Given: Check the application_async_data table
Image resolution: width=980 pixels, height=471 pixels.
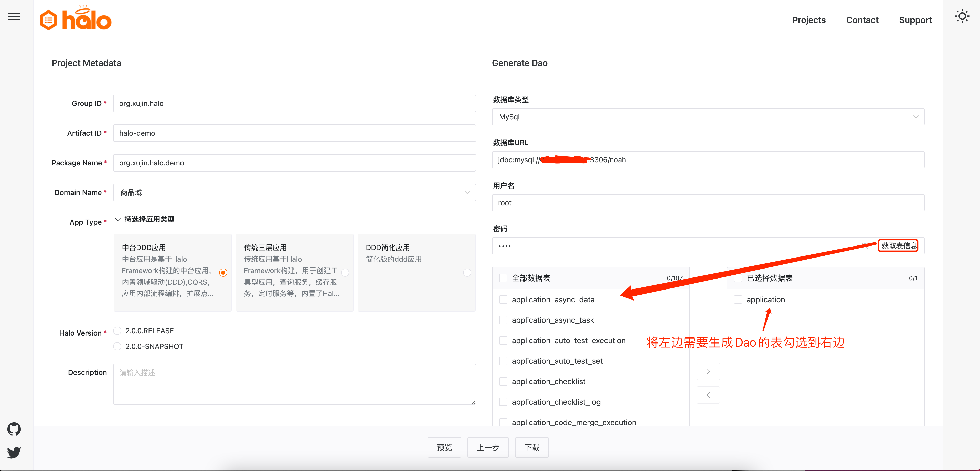Looking at the screenshot, I should pos(503,300).
